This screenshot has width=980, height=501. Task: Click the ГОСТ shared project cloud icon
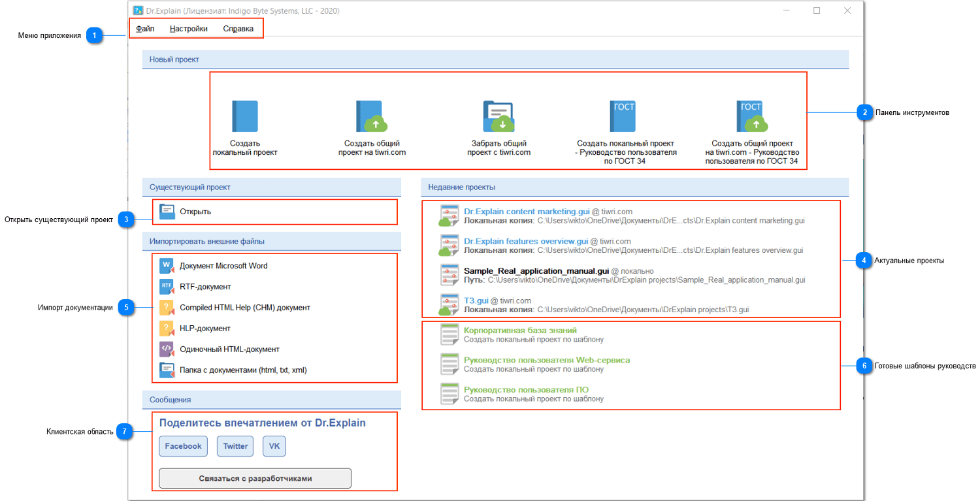click(752, 116)
